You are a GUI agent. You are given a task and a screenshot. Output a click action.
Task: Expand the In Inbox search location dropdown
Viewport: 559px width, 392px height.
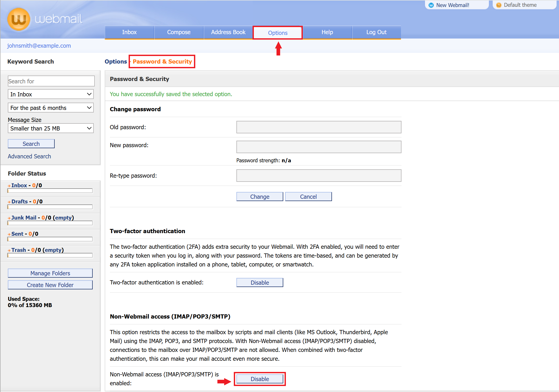(x=51, y=94)
